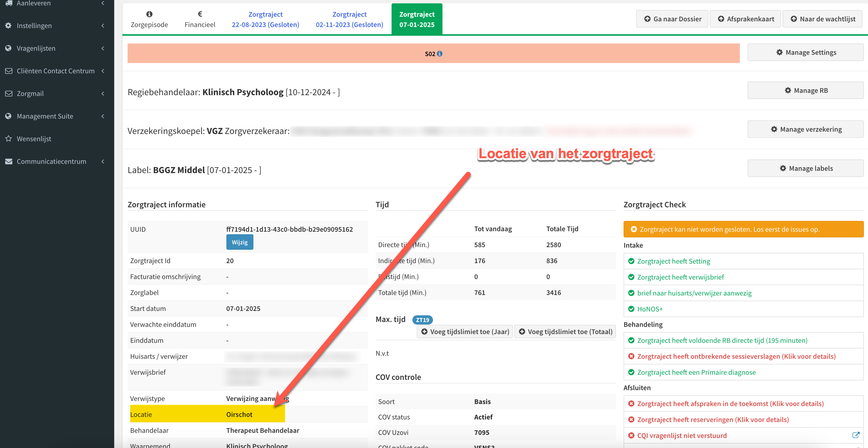This screenshot has height=448, width=868.
Task: Click the S02 info icon
Action: click(439, 53)
